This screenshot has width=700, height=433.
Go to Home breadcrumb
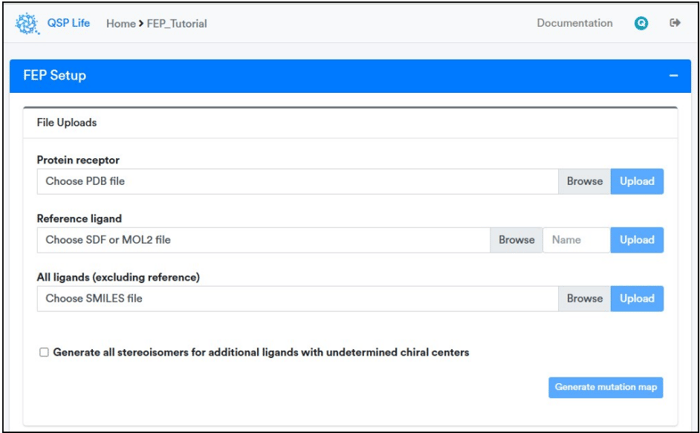point(121,24)
